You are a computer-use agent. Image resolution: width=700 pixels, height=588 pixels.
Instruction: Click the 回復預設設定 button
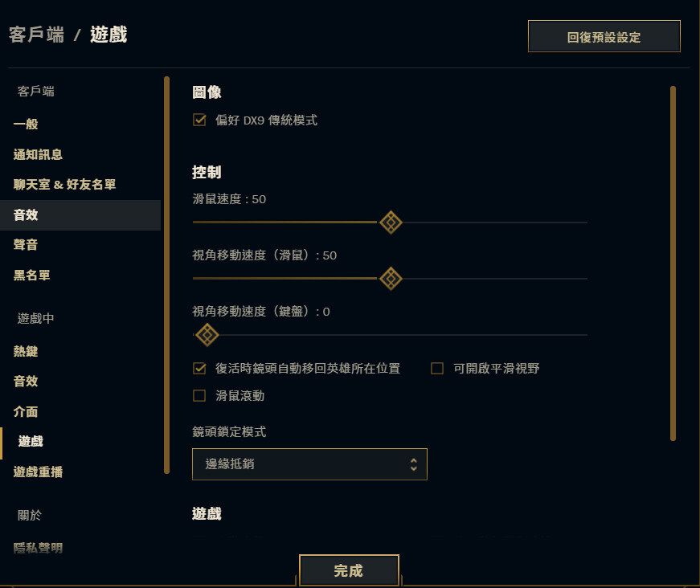coord(604,36)
